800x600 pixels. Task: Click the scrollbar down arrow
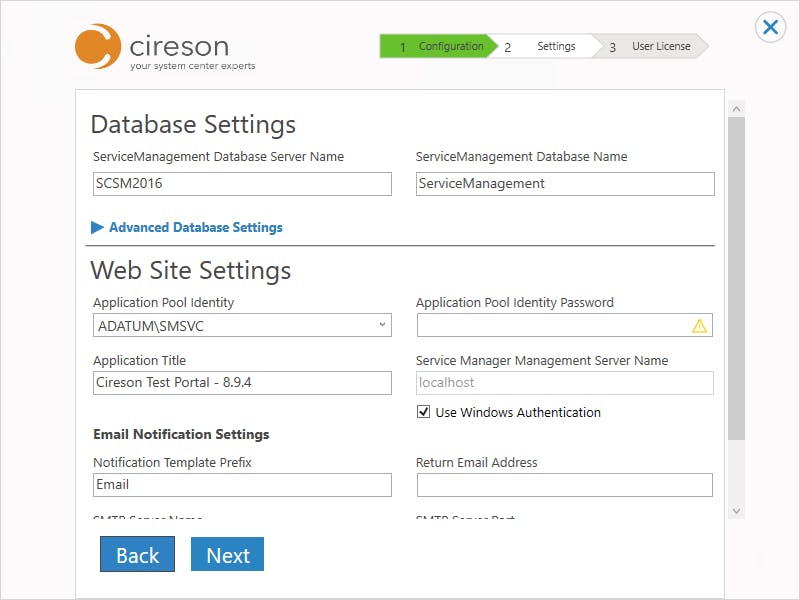(736, 511)
